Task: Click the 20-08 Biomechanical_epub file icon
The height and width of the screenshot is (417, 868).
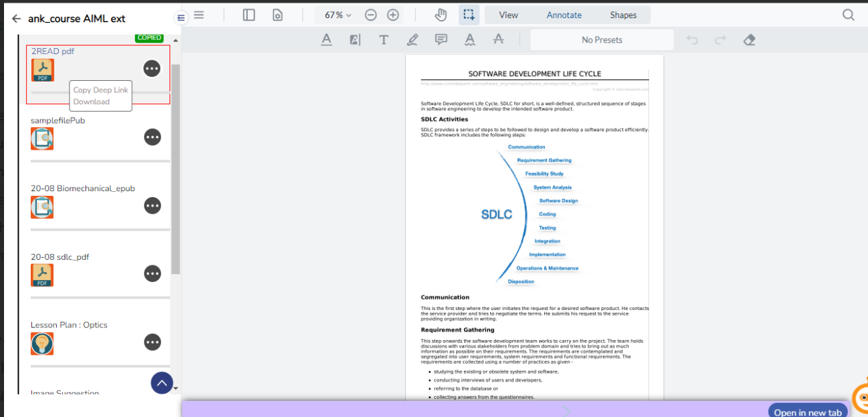Action: (42, 206)
